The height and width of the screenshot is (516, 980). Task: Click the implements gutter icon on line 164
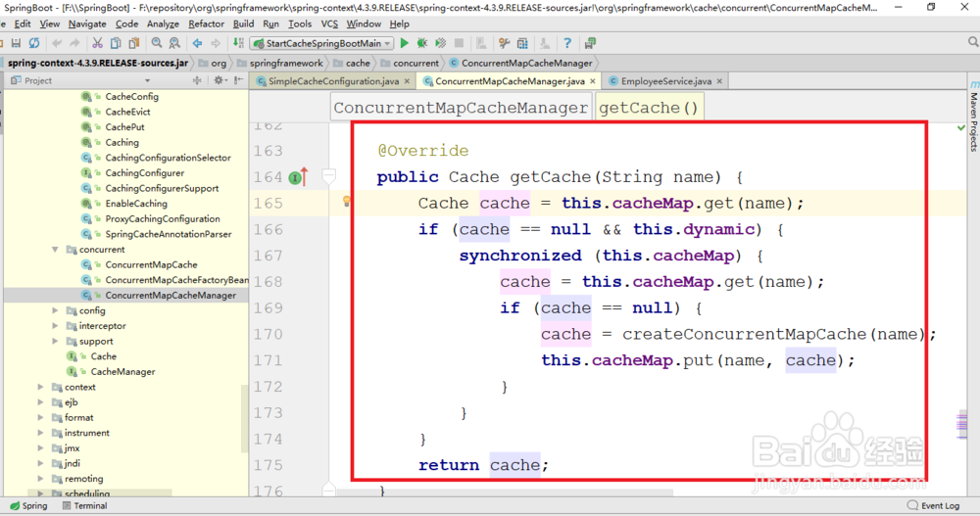point(298,177)
